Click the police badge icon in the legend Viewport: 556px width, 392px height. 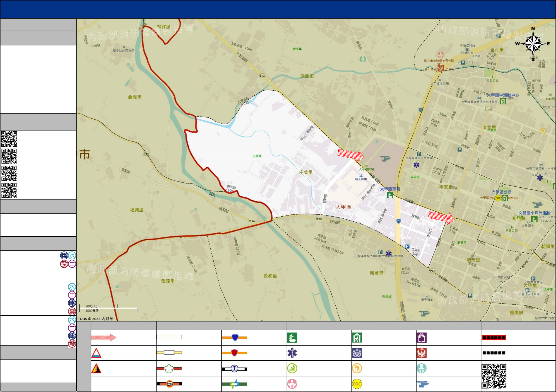point(357,353)
